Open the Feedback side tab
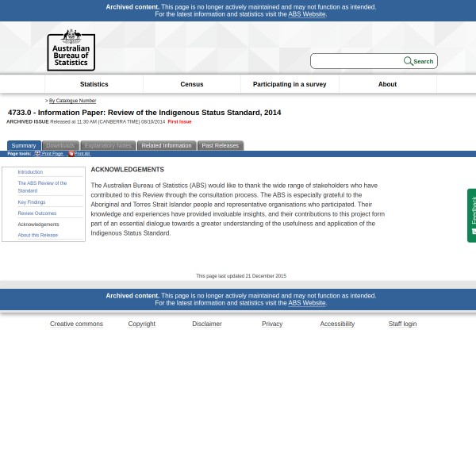This screenshot has height=476, width=476. 472,215
